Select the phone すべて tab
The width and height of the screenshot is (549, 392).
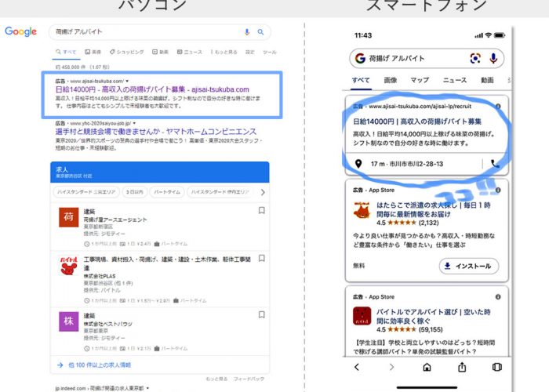coord(361,80)
